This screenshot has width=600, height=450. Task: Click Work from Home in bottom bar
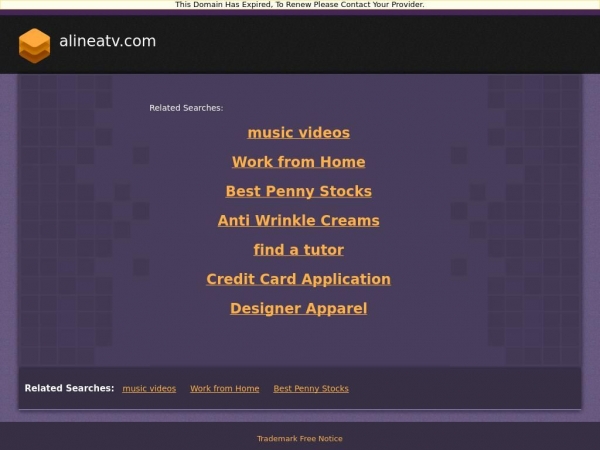pyautogui.click(x=225, y=388)
